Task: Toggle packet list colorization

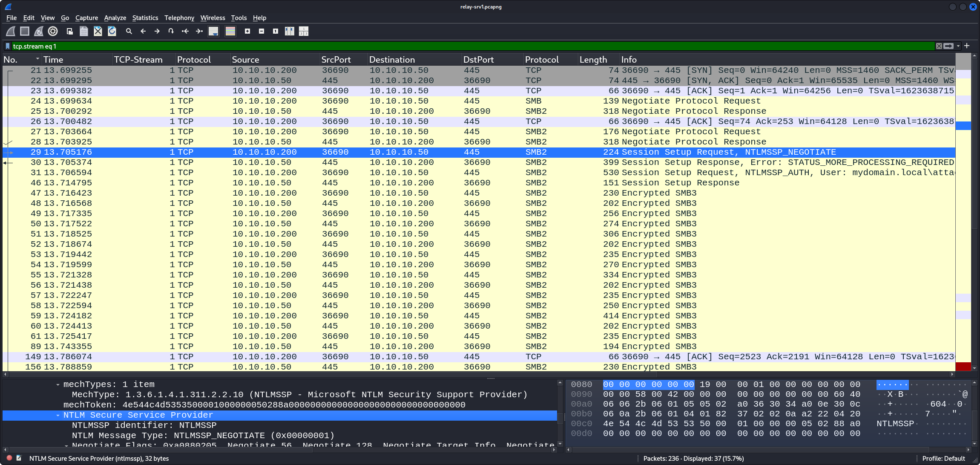Action: click(230, 31)
